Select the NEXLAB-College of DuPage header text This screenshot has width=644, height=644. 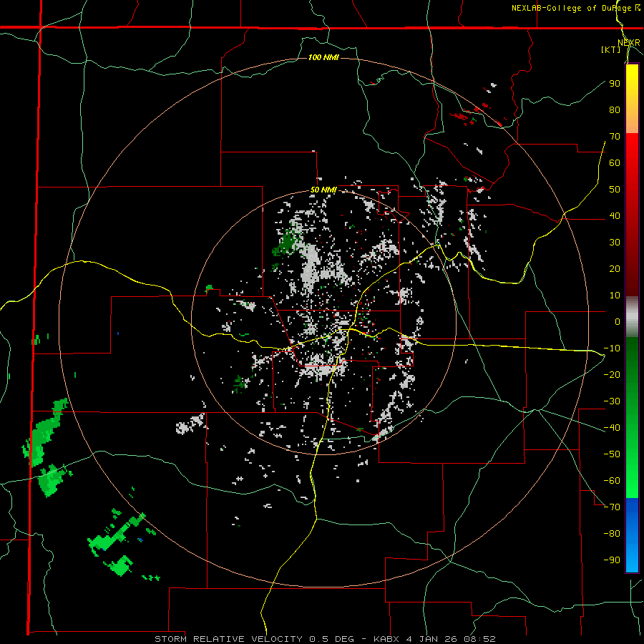[571, 8]
